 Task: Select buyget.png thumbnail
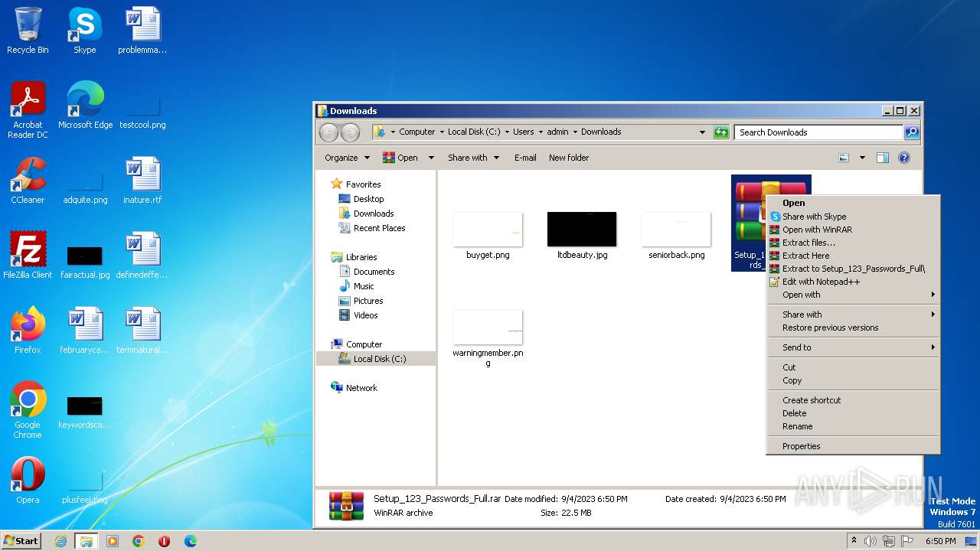(488, 236)
